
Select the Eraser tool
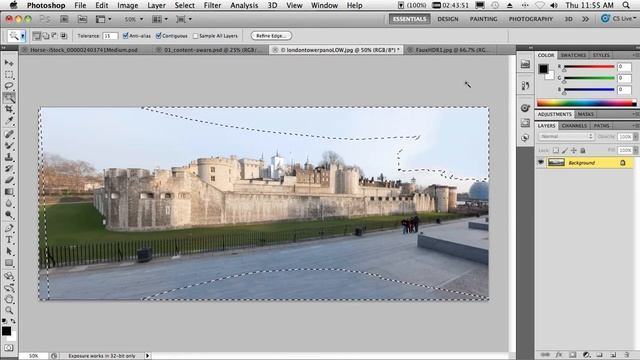coord(9,180)
